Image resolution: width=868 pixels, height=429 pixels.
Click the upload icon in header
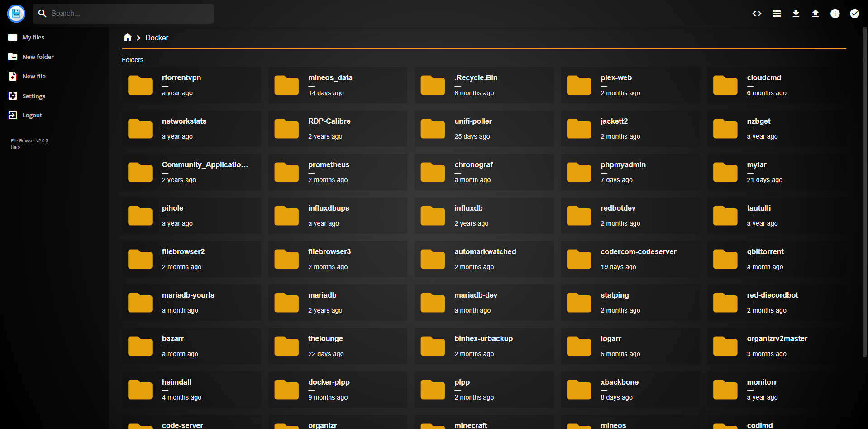(x=816, y=14)
